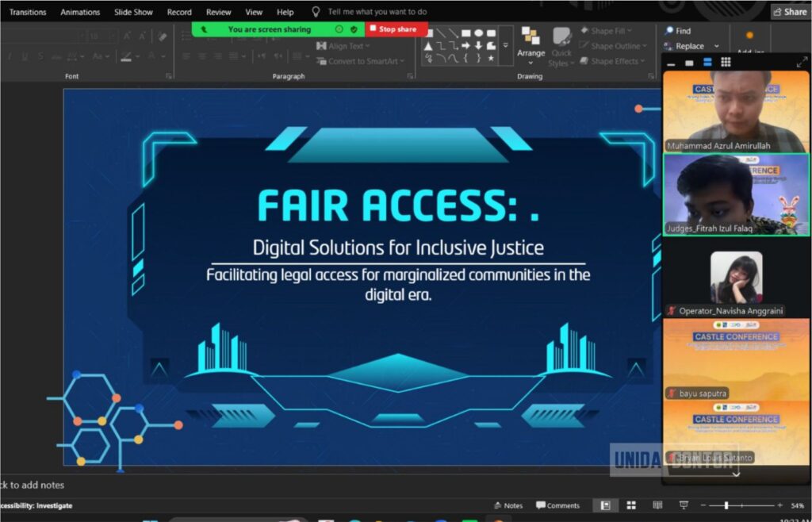
Task: Click the Digital Solutions for Inclusive Justice subtitle
Action: pos(398,248)
